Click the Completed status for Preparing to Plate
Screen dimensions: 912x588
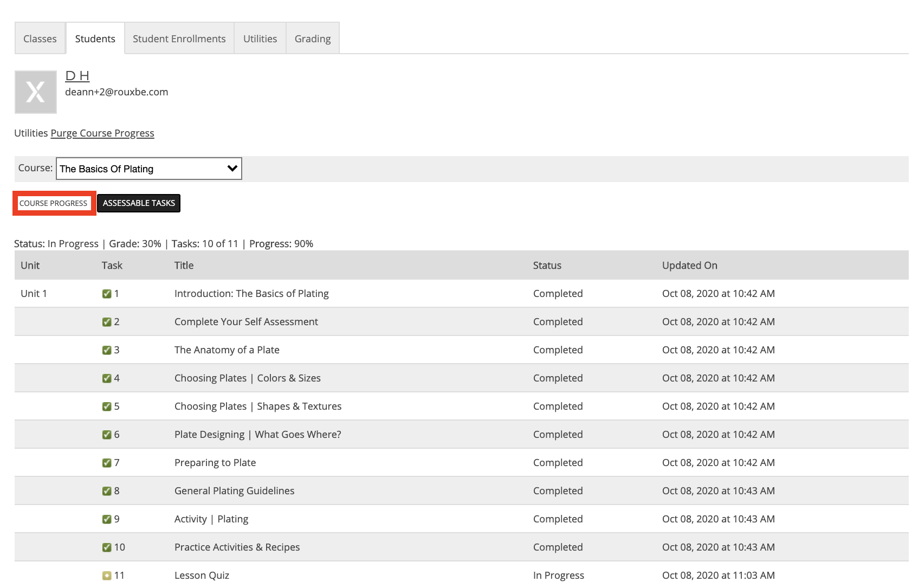[558, 463]
